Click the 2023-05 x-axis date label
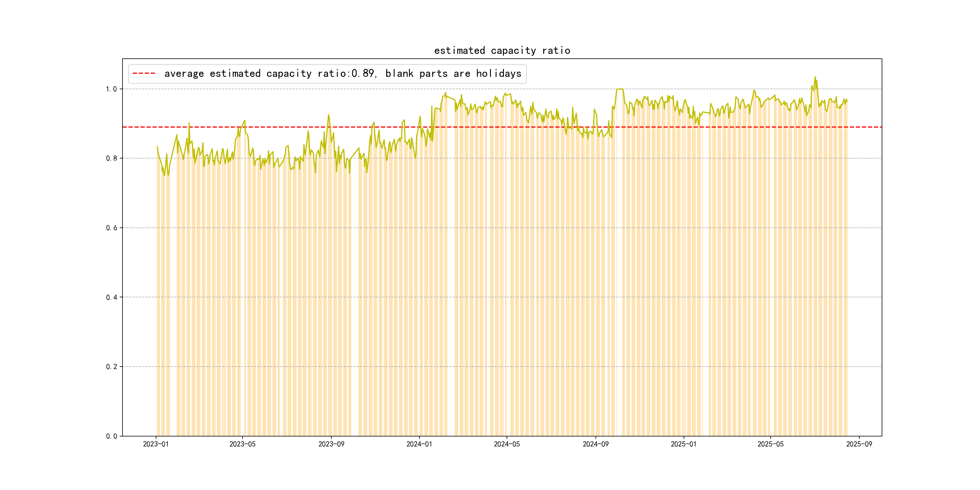 (x=242, y=444)
